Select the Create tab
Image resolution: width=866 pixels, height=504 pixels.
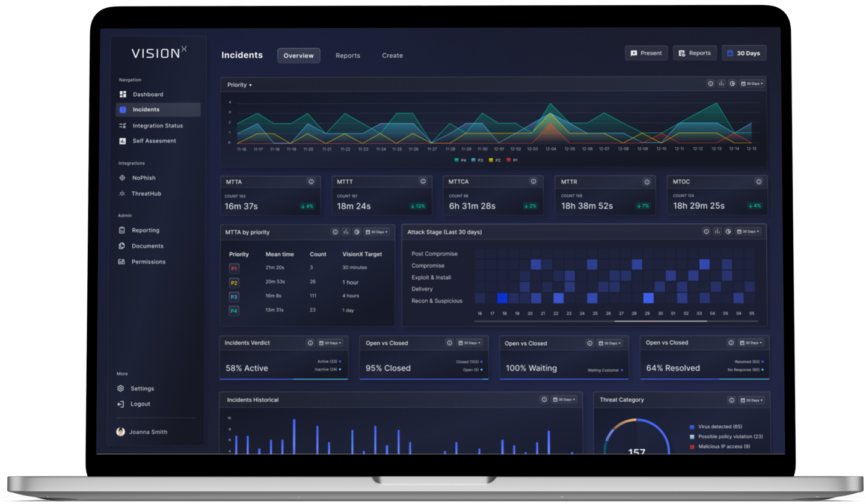click(x=392, y=55)
